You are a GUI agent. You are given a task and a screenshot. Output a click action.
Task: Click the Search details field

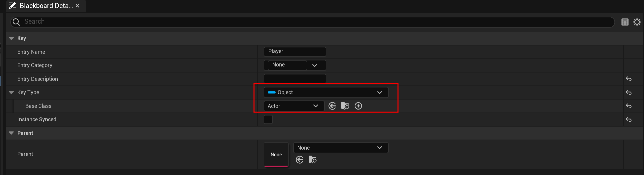click(312, 22)
